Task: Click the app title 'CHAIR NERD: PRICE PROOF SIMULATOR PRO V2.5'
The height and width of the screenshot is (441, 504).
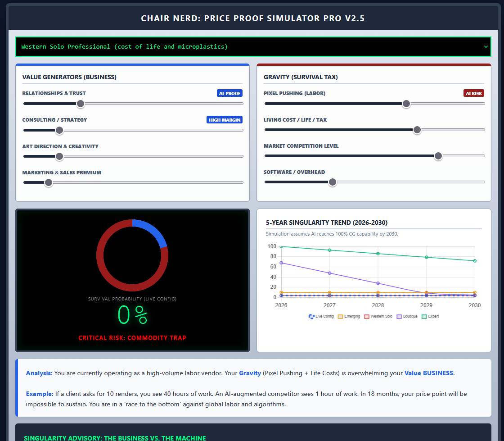Action: coord(252,18)
